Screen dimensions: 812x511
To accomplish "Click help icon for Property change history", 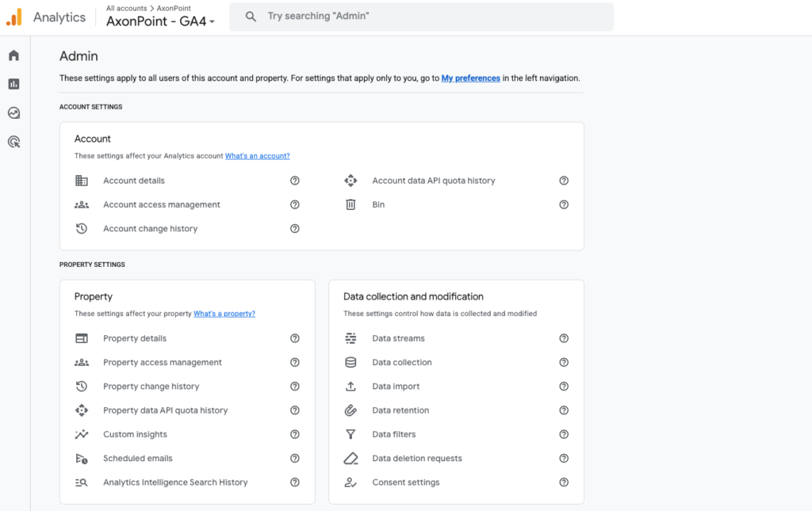I will coord(295,387).
